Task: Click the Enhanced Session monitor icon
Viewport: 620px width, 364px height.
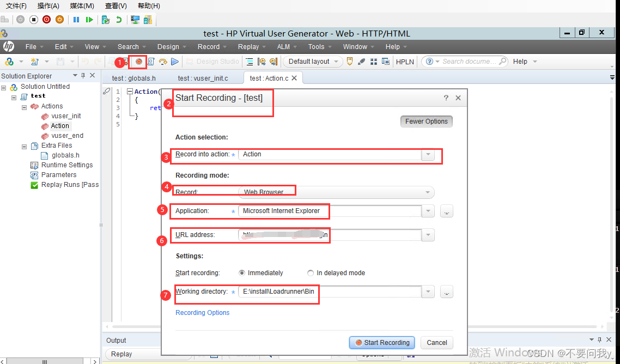Action: click(135, 20)
